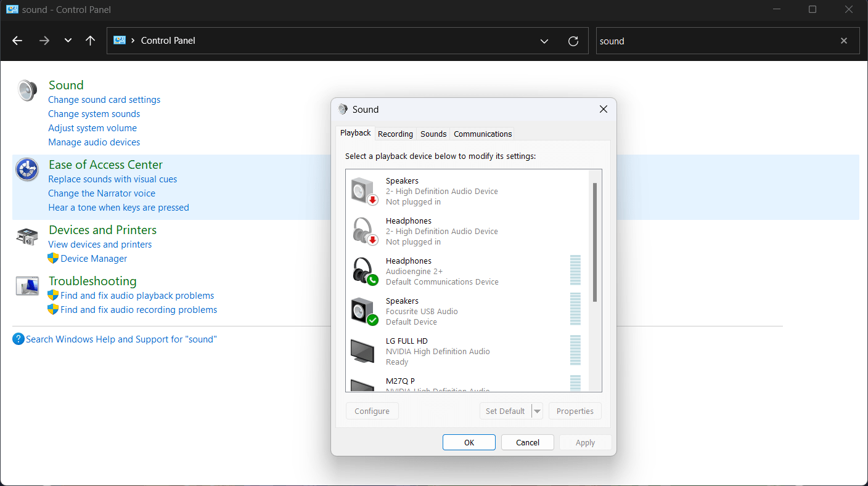Click the shield icon beside Device Manager

tap(54, 259)
